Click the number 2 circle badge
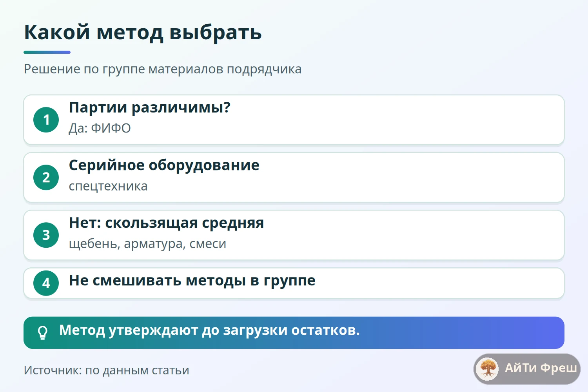This screenshot has height=392, width=588. click(x=46, y=177)
